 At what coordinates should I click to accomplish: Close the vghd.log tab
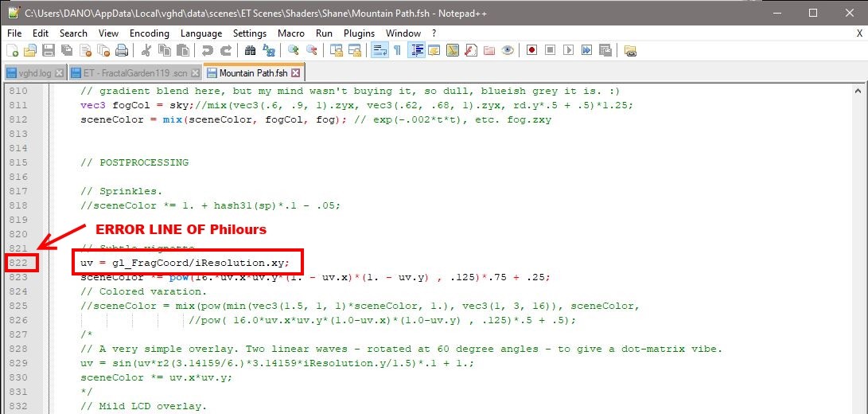(60, 72)
